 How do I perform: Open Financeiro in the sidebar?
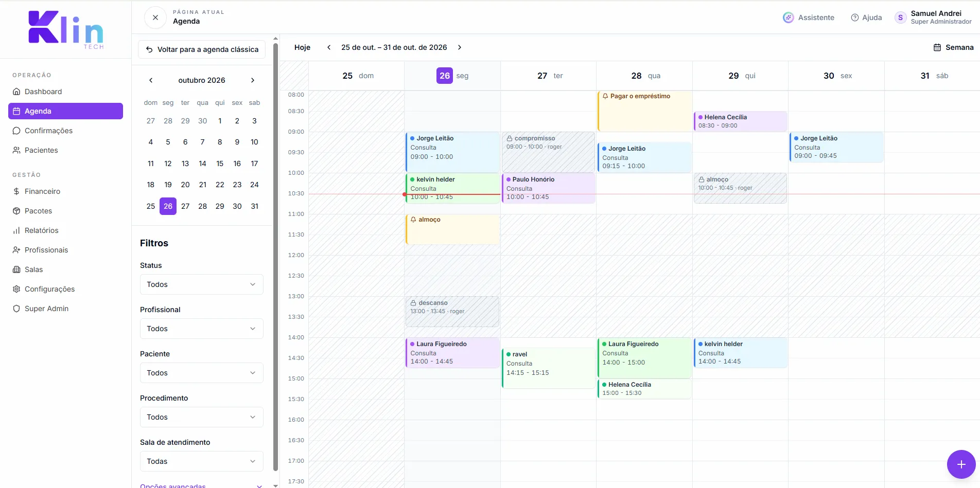pos(65,191)
